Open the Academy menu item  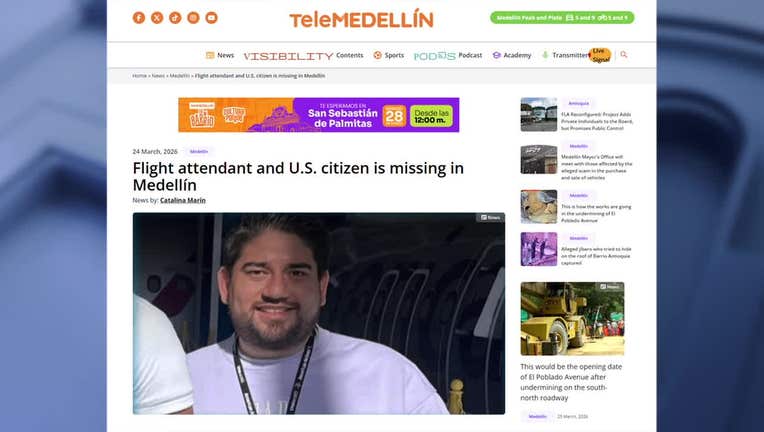(512, 56)
